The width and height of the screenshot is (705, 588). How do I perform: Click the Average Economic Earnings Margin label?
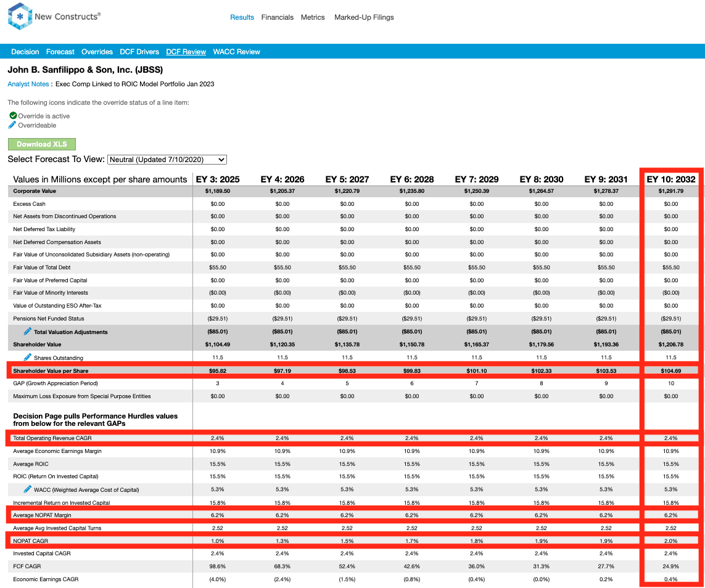click(x=57, y=451)
